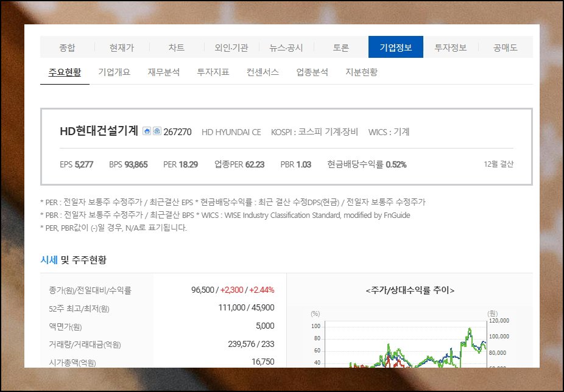
Task: Click the 시가총액(억원) row label
Action: pos(72,363)
